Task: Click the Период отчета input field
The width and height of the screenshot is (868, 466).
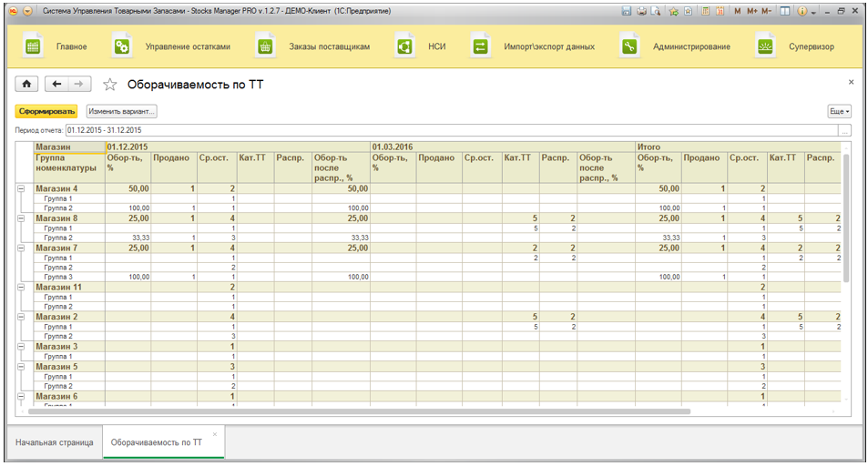Action: (452, 131)
